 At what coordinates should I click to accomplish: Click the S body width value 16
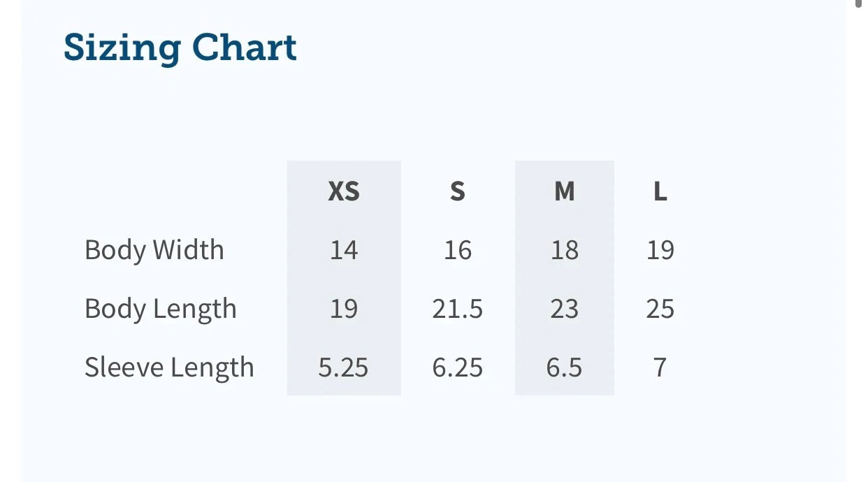click(x=458, y=250)
